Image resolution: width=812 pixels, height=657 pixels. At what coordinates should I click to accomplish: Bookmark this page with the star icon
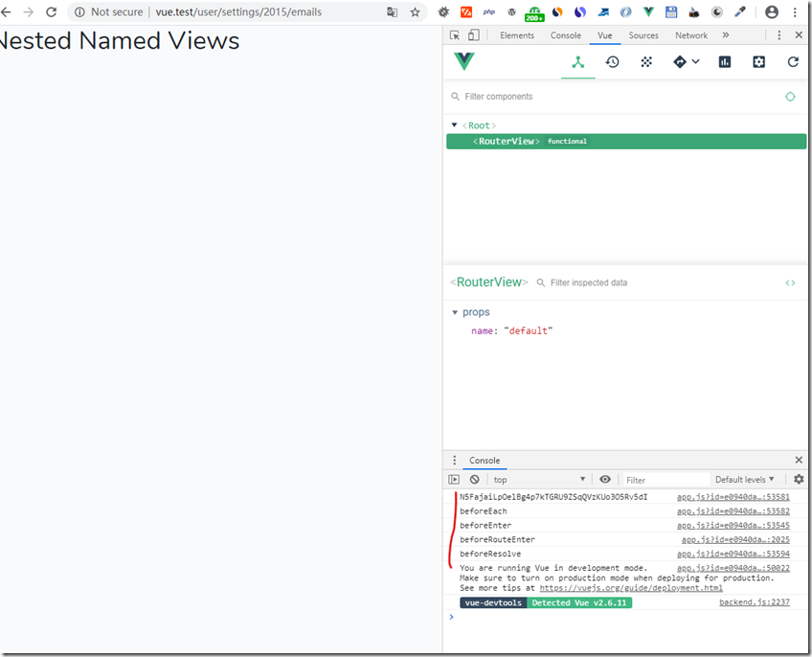click(415, 11)
